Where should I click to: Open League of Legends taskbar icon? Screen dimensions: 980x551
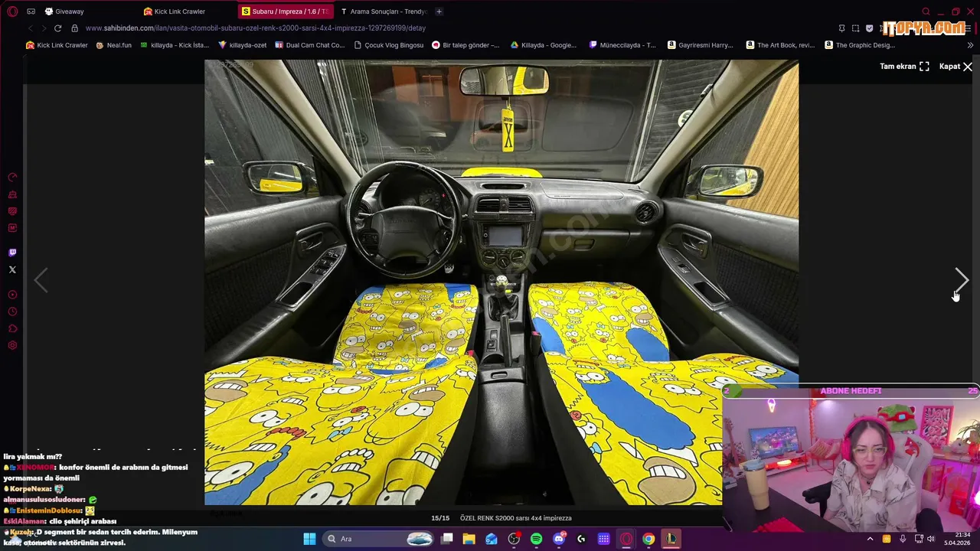point(671,539)
